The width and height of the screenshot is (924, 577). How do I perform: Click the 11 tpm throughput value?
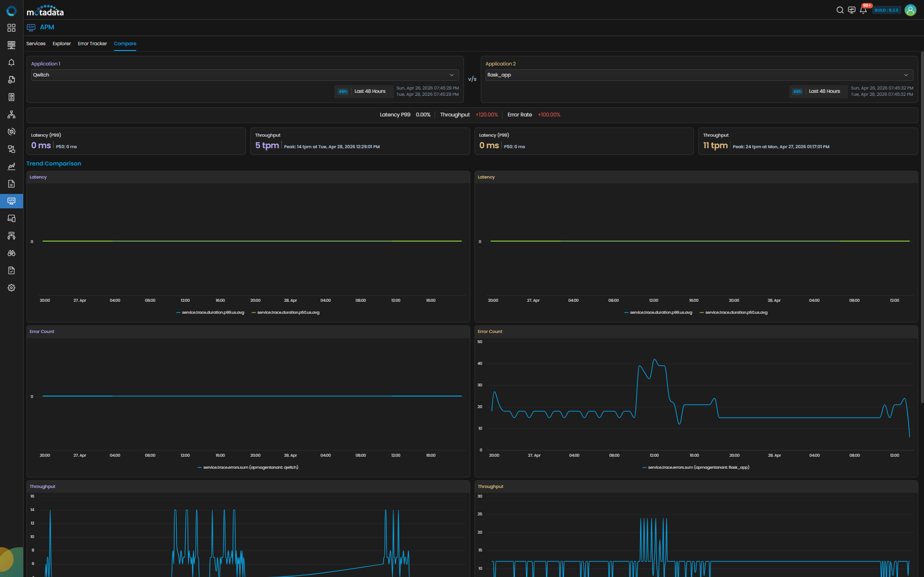715,145
